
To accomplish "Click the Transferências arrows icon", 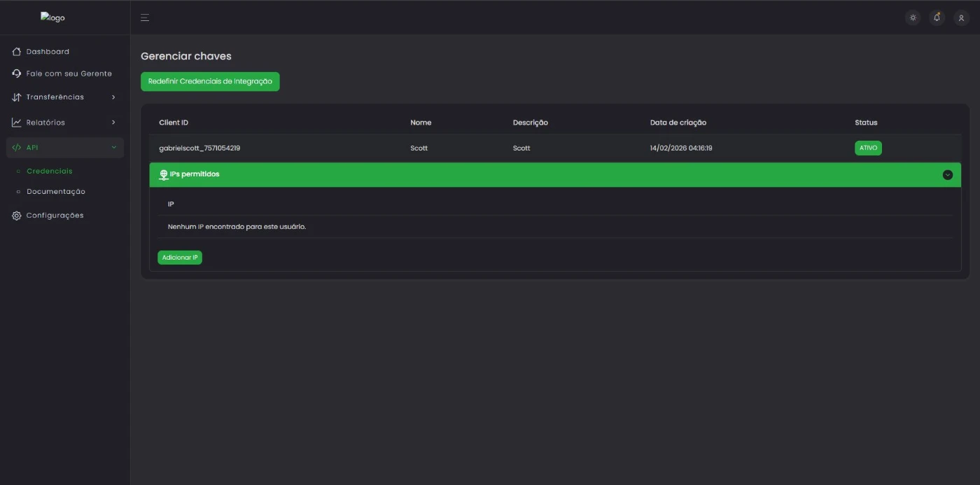I will coord(17,97).
